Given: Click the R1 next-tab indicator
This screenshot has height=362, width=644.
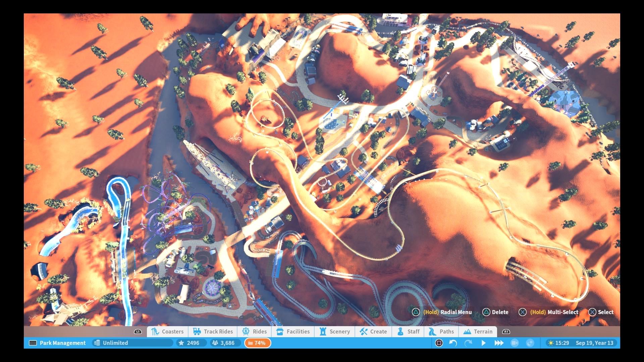Looking at the screenshot, I should pos(506,331).
